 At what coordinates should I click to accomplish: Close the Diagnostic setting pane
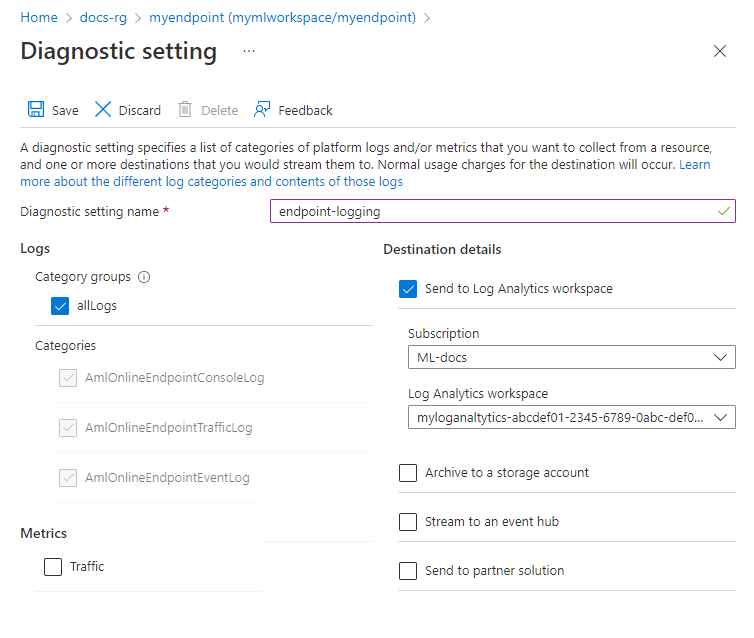(x=720, y=51)
